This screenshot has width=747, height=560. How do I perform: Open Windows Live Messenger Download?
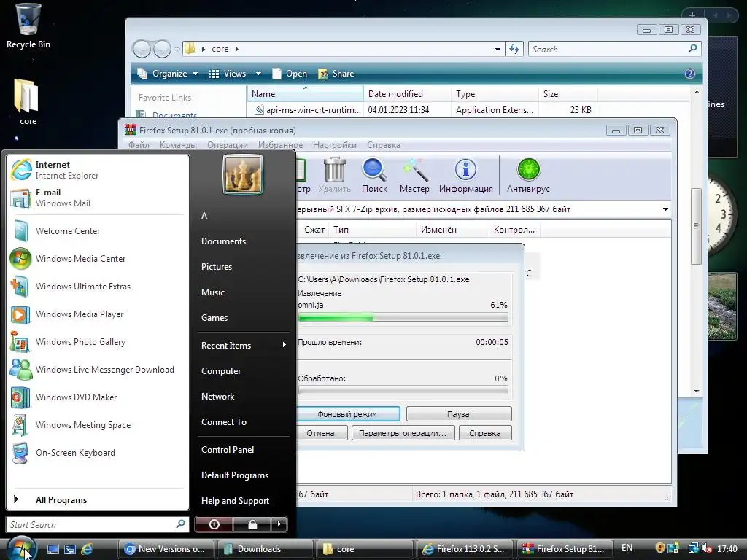click(98, 370)
